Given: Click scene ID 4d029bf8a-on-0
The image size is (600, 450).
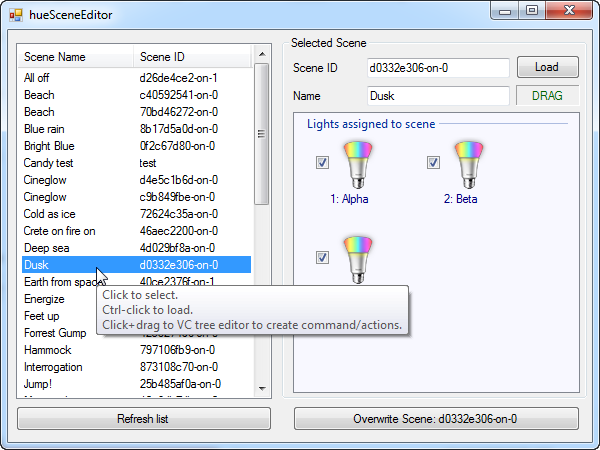Looking at the screenshot, I should (x=177, y=248).
